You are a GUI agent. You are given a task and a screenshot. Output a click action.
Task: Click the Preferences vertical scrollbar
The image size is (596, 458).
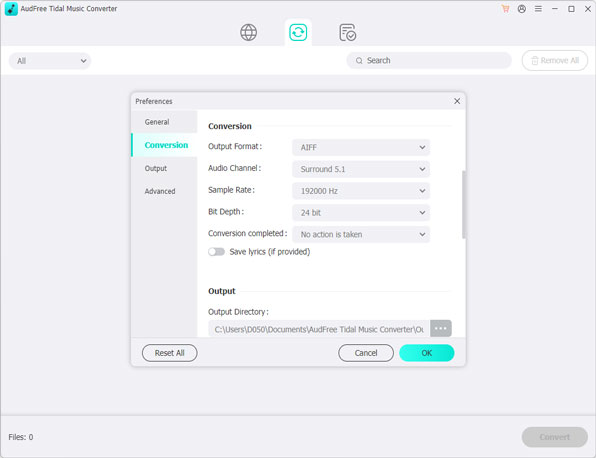463,204
